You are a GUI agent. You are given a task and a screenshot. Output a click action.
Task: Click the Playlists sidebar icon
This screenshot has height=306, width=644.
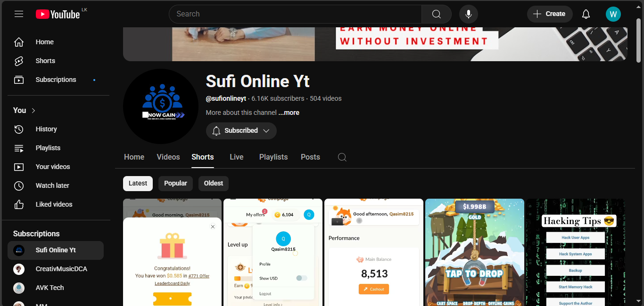(x=19, y=148)
